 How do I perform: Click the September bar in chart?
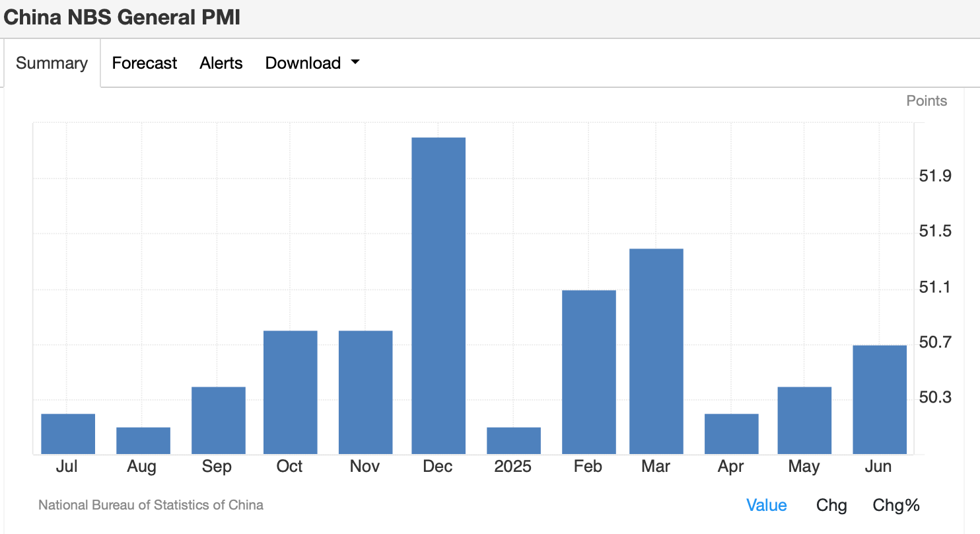(x=219, y=420)
